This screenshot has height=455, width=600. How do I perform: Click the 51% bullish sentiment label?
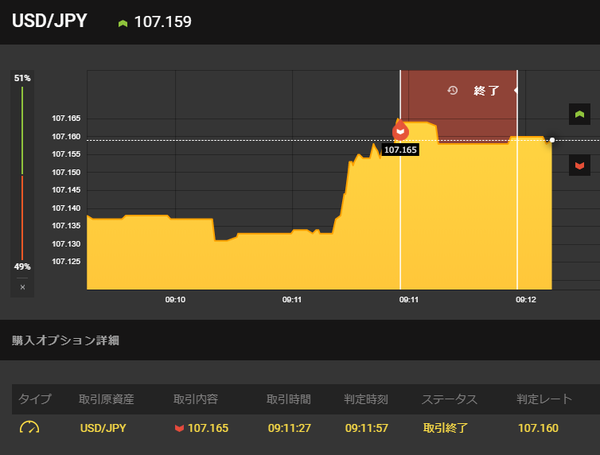coord(22,78)
